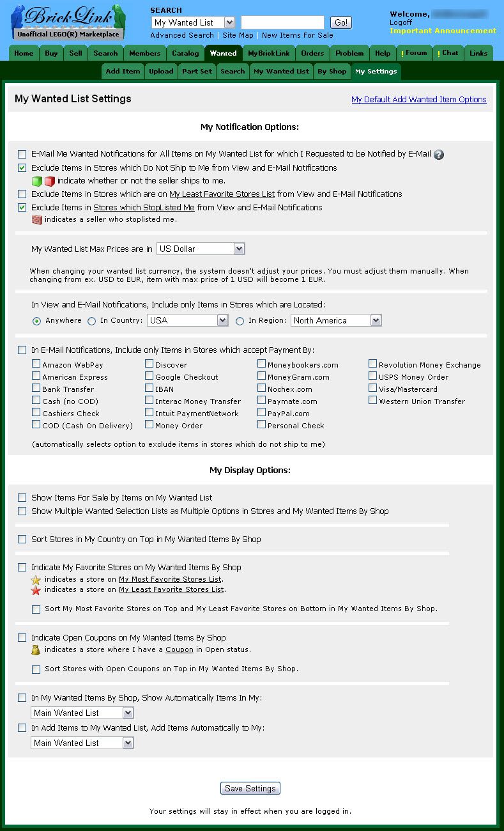The width and height of the screenshot is (504, 831).
Task: Open the Important Announcement link
Action: point(443,31)
